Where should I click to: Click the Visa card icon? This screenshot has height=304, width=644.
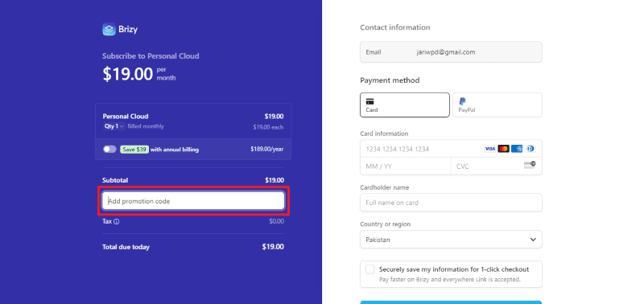tap(490, 149)
